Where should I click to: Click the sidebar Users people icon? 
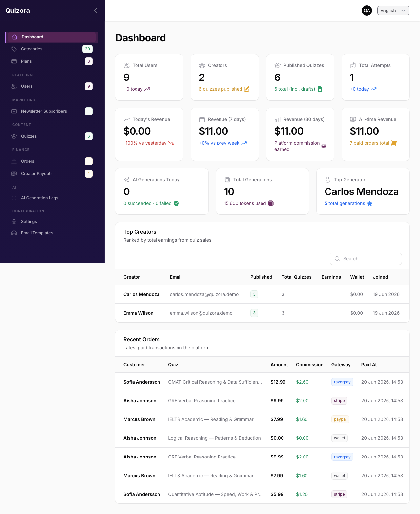(14, 86)
